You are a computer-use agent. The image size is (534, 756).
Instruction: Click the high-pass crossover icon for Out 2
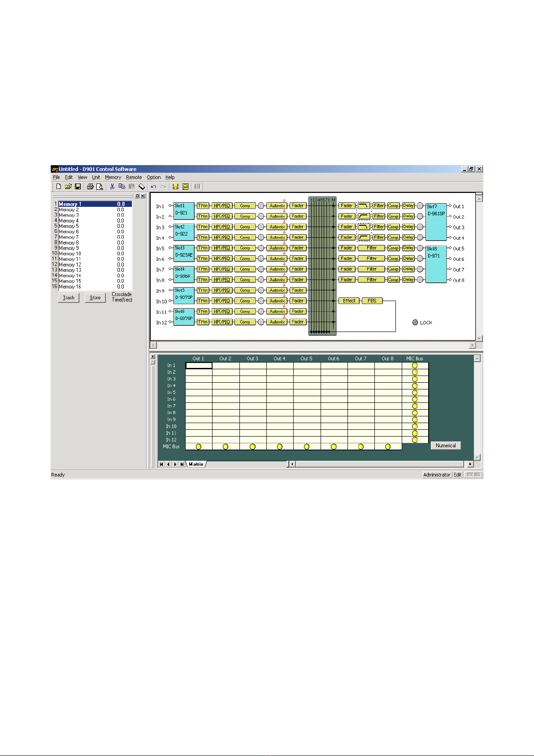pos(364,216)
